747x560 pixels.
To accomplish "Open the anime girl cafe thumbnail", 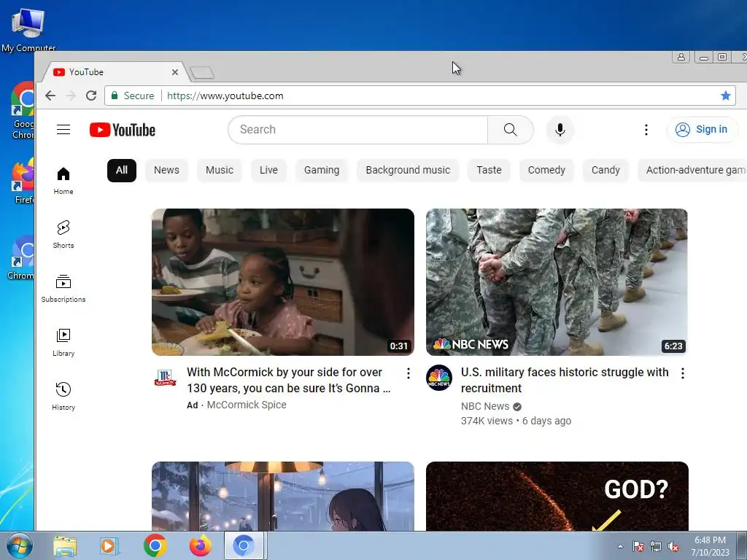I will [x=283, y=496].
